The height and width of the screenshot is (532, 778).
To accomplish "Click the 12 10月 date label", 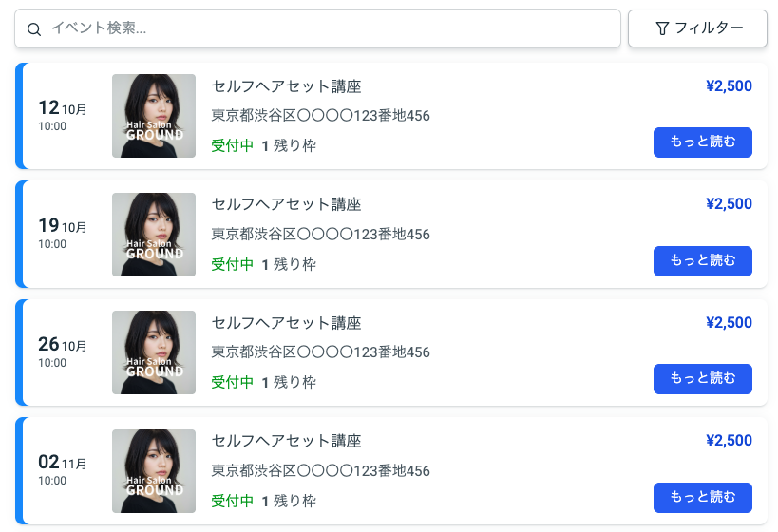I will 62,107.
